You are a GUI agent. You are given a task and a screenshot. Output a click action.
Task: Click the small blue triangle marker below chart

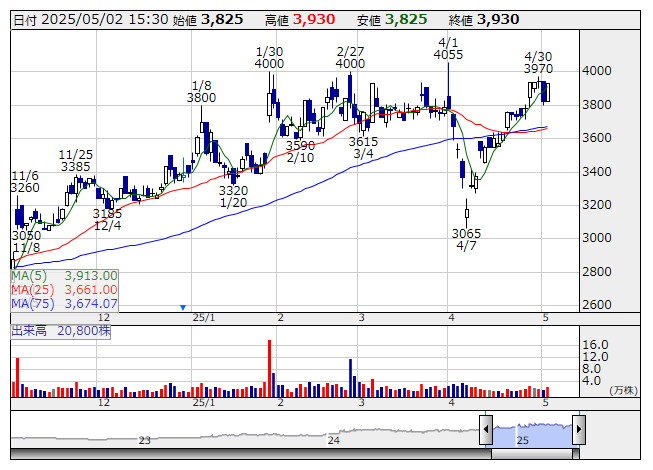point(183,307)
